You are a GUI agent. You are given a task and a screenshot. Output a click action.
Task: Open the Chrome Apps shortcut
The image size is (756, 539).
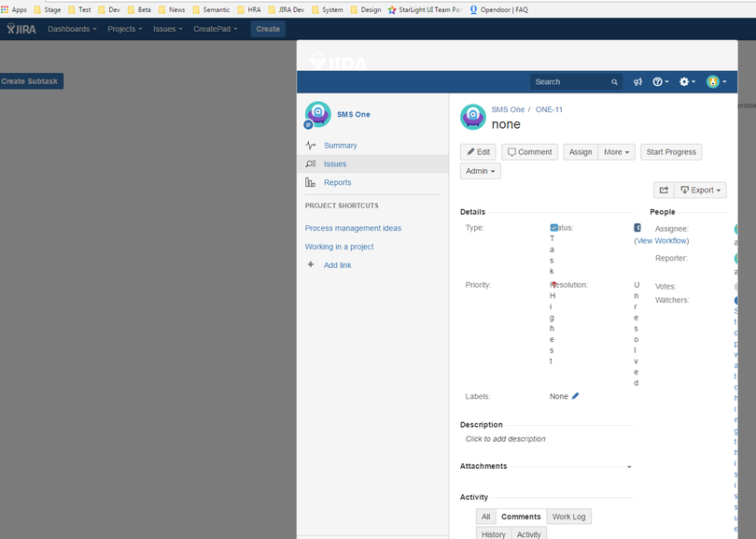point(14,9)
